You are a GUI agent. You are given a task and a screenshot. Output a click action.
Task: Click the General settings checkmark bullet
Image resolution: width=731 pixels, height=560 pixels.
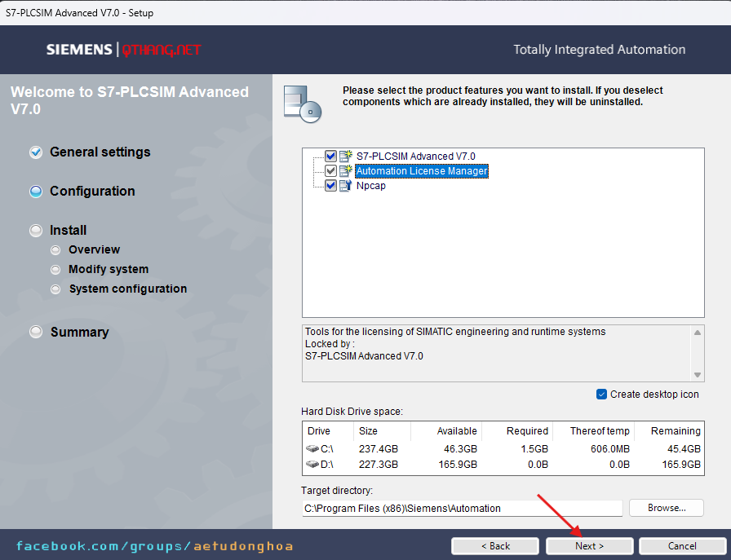36,152
